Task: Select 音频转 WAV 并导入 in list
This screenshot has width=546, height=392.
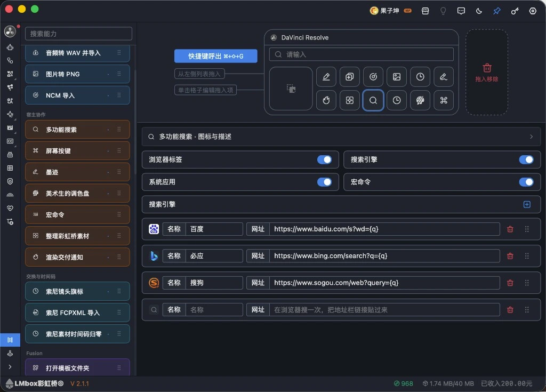Action: (77, 53)
